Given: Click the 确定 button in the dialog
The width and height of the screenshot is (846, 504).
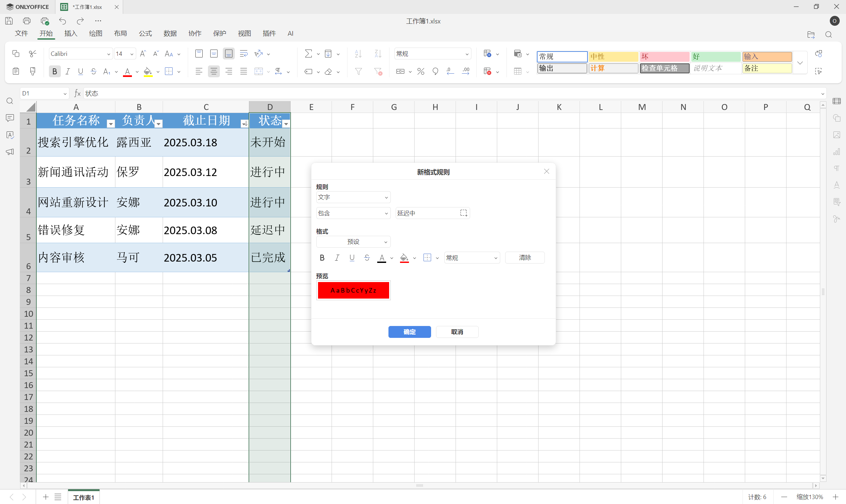Looking at the screenshot, I should 409,332.
